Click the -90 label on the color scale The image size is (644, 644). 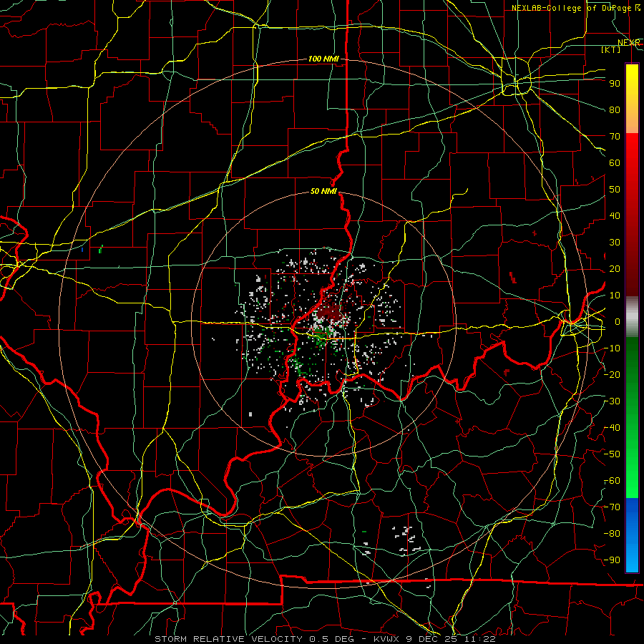[612, 560]
